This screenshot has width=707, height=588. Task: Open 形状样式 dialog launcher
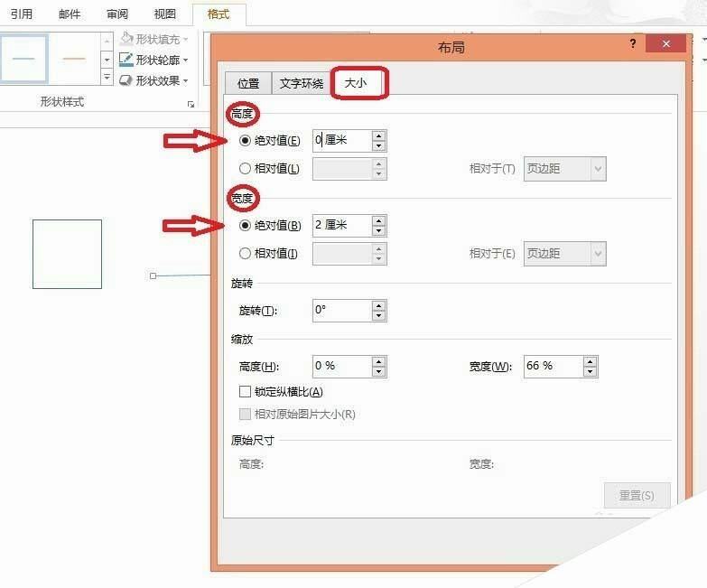(x=191, y=104)
